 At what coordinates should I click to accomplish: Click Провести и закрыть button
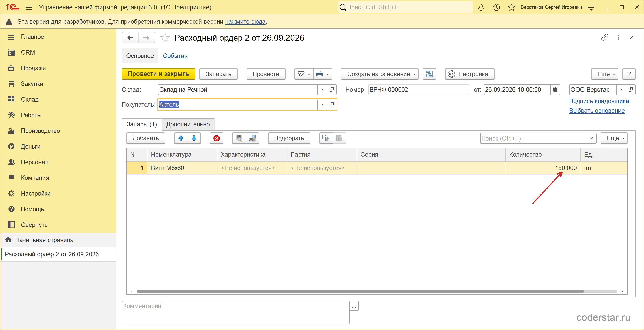tap(158, 74)
